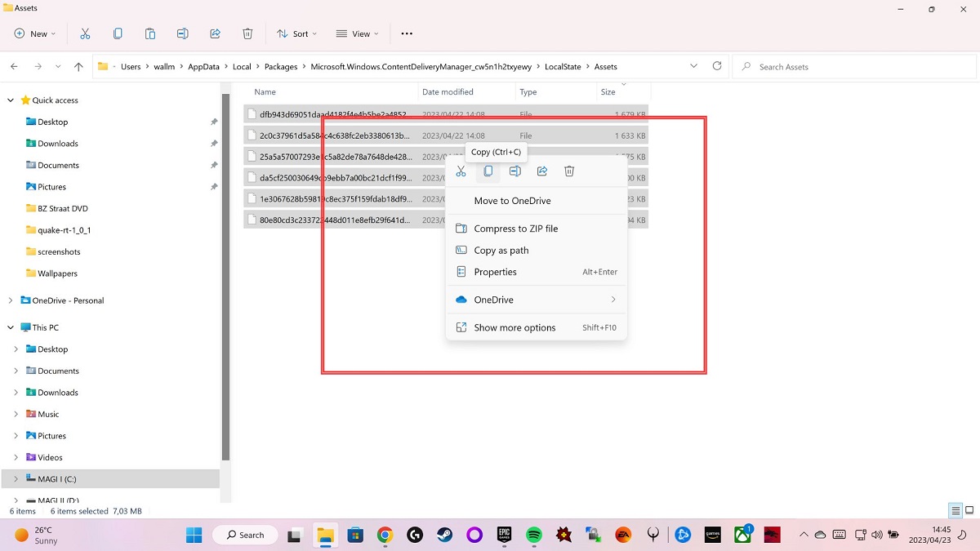Select the Cut icon in the context menu
The height and width of the screenshot is (551, 980).
tap(461, 171)
